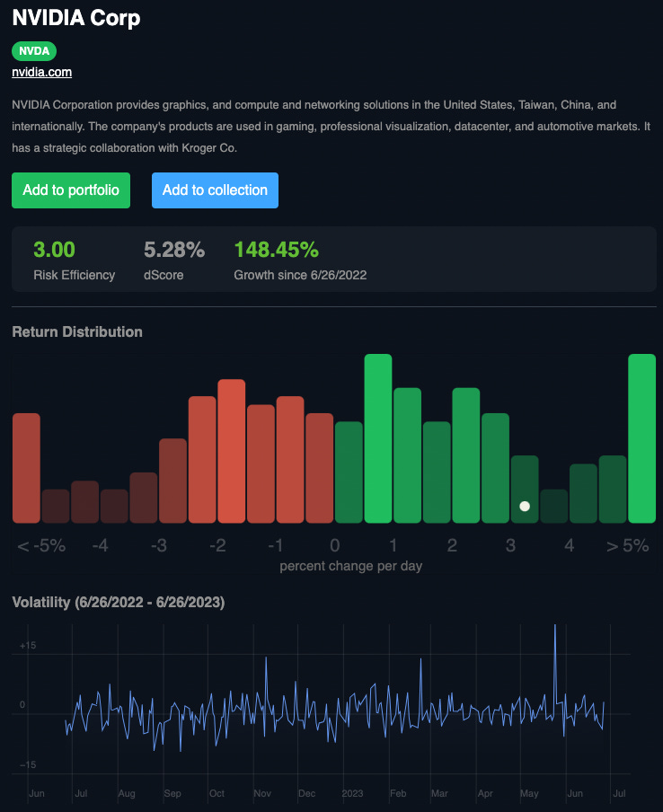
Task: Open the nvidia.com link
Action: [x=42, y=72]
